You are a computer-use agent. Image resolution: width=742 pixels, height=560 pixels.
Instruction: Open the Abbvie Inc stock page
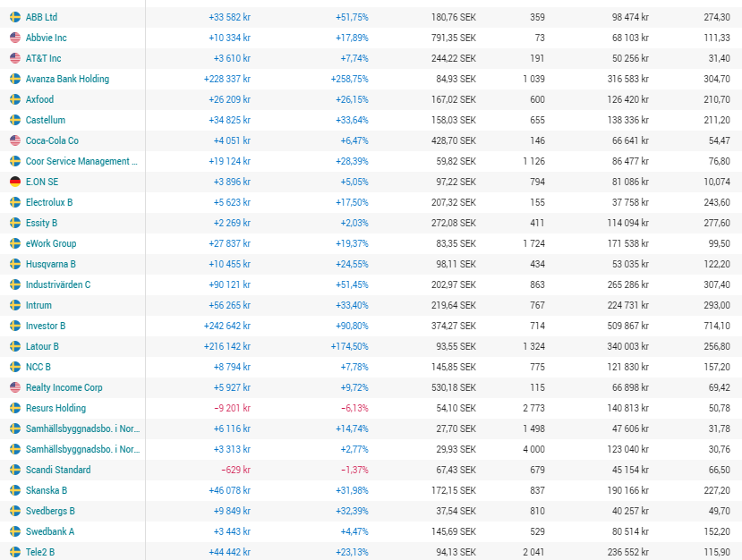click(x=46, y=38)
